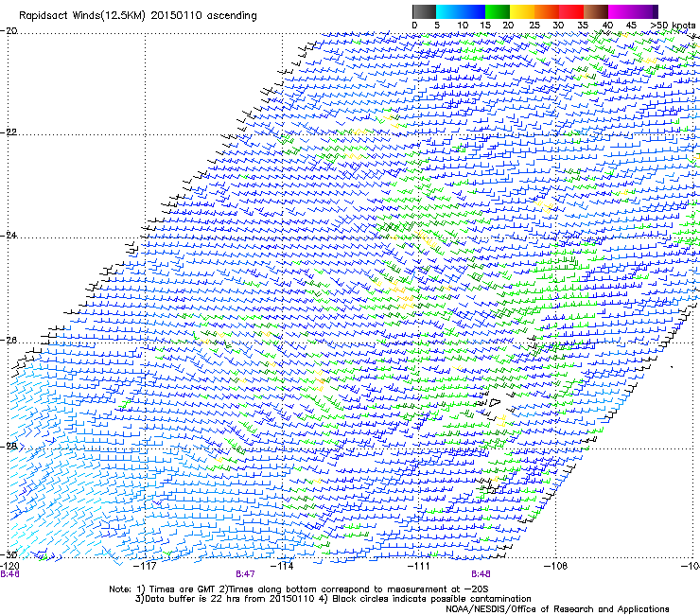Click the purple 8:48 time label near -111

coord(481,574)
